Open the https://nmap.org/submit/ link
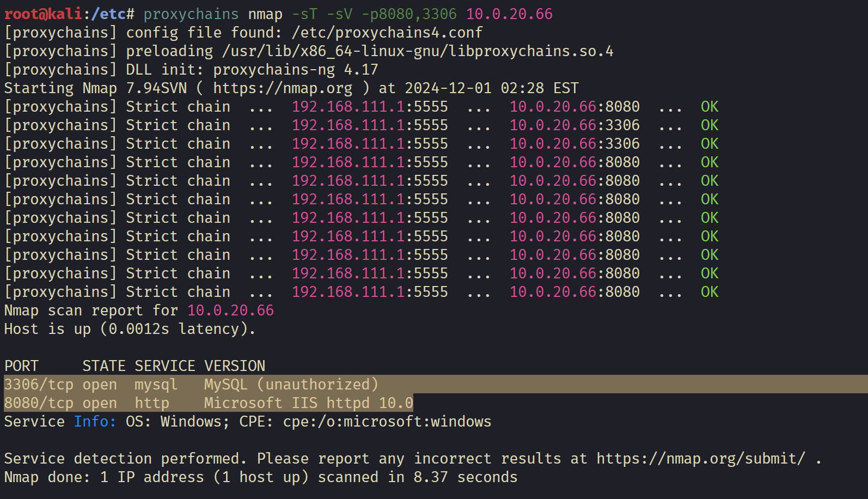The image size is (868, 499). 700,459
